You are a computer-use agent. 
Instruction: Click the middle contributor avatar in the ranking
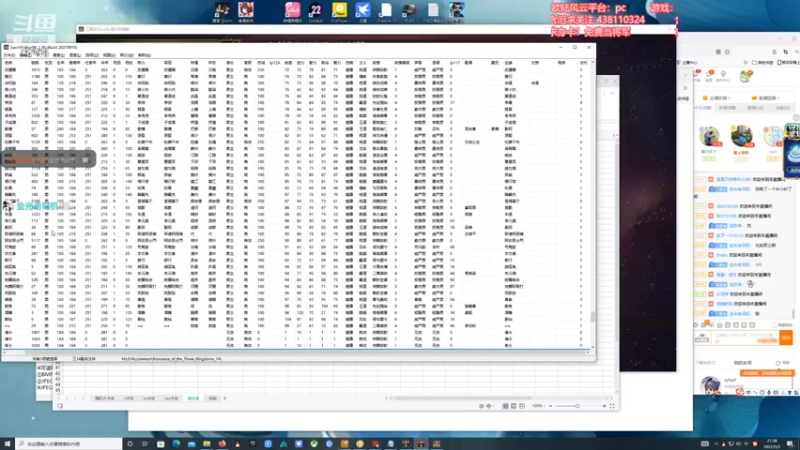(x=741, y=136)
